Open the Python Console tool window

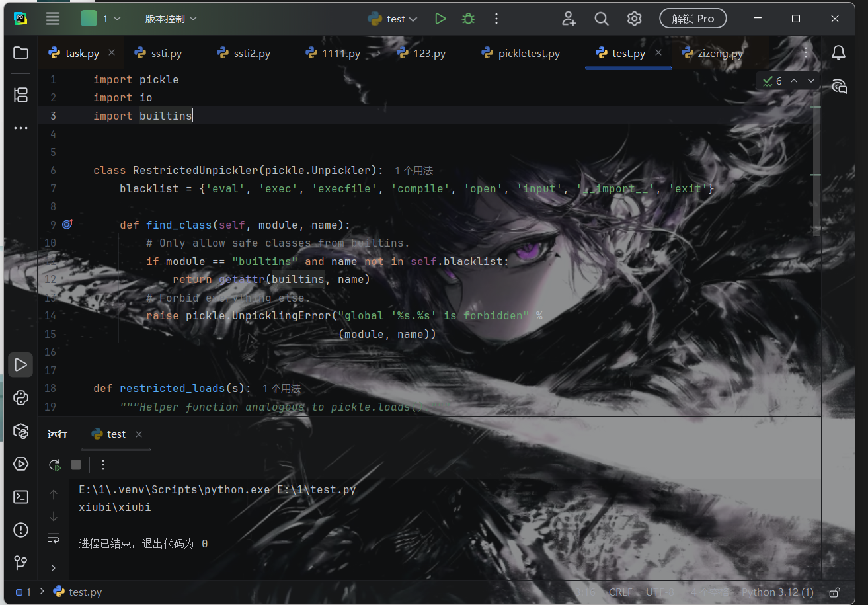[20, 397]
